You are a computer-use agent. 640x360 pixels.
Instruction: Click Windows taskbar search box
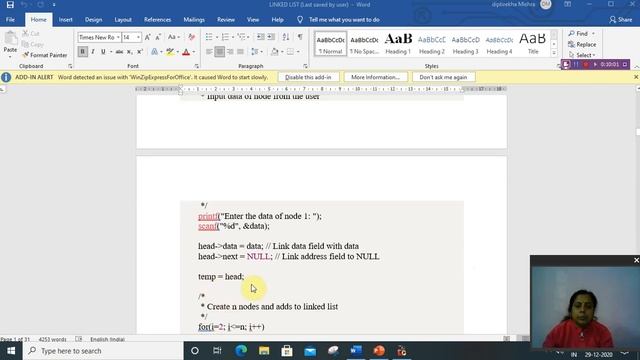pyautogui.click(x=103, y=351)
